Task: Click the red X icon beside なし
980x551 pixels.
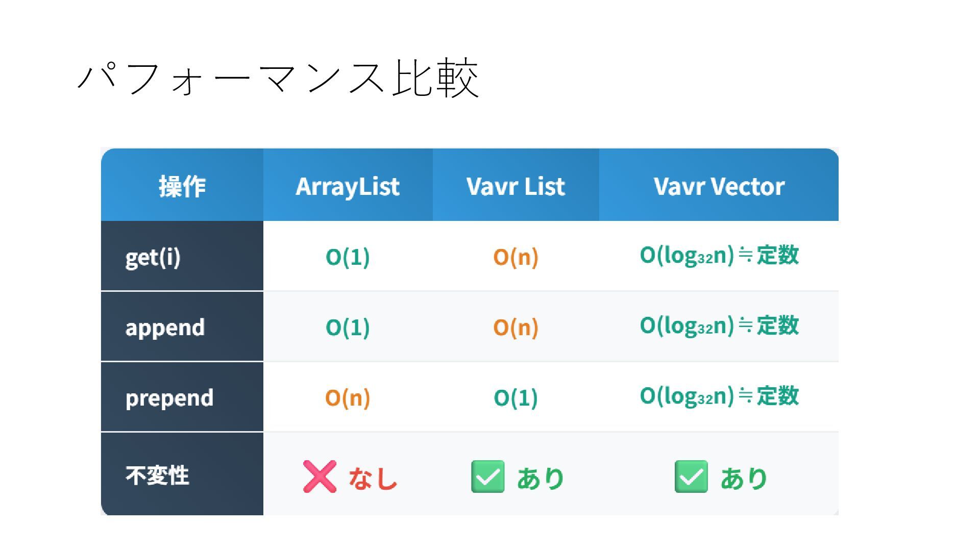Action: (320, 477)
